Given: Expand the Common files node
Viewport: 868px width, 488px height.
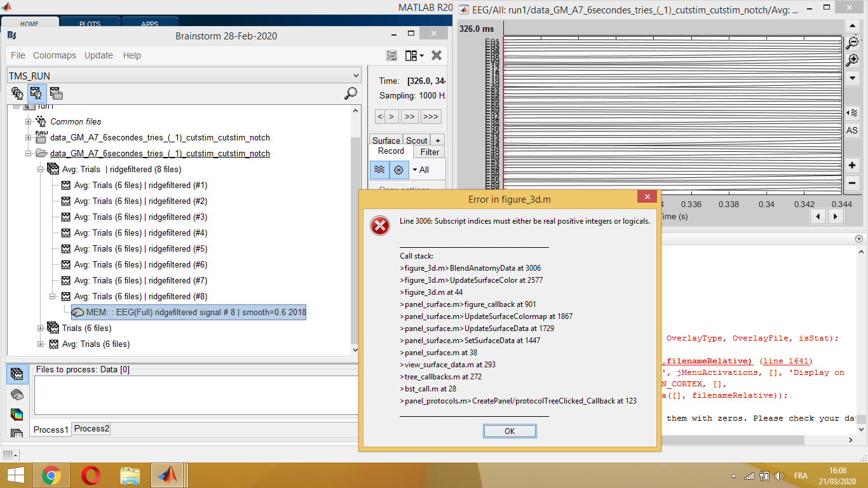Looking at the screenshot, I should point(28,121).
